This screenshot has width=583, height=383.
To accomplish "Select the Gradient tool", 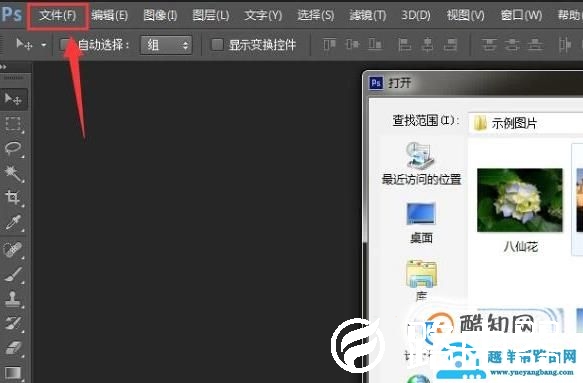I will [13, 372].
